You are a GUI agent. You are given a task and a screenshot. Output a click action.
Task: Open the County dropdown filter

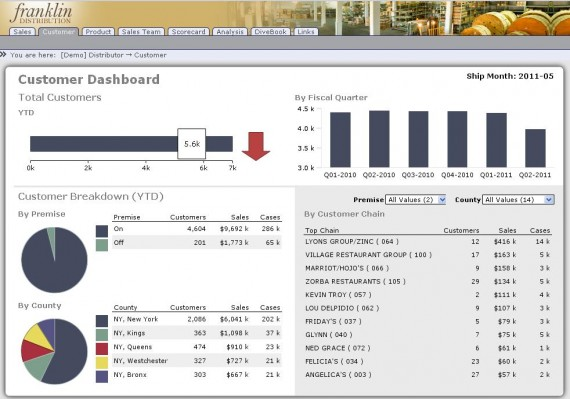[518, 200]
